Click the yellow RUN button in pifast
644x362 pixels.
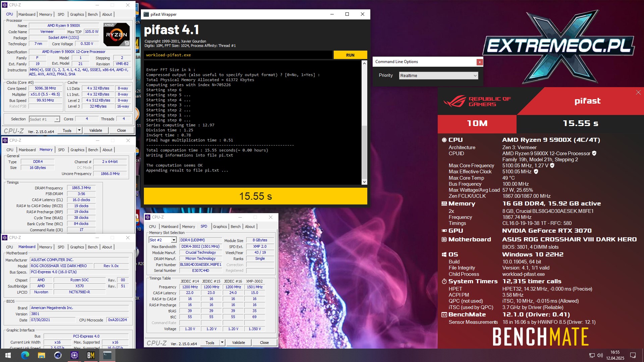point(350,55)
